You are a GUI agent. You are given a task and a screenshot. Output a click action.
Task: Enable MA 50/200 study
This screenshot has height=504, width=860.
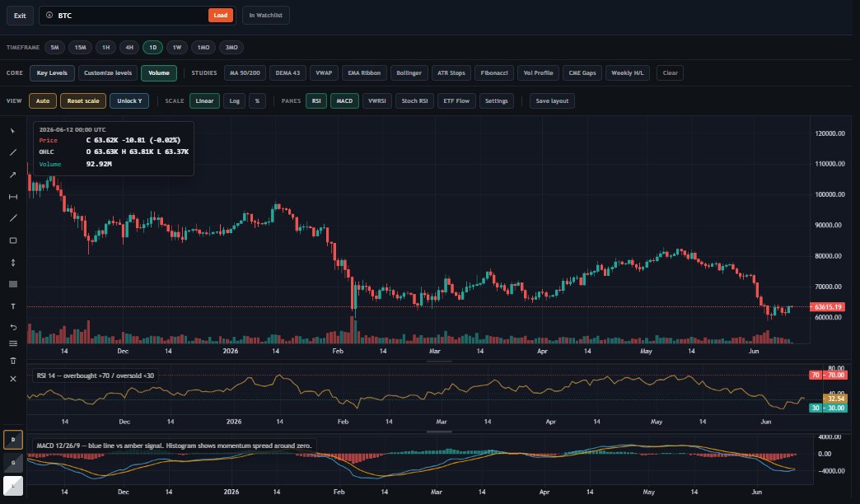(245, 73)
